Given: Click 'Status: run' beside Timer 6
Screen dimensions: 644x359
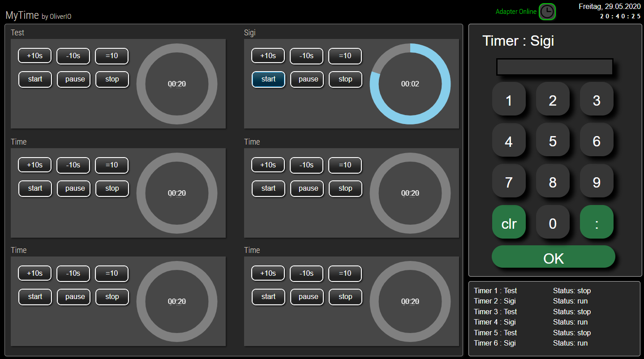Looking at the screenshot, I should (570, 343).
